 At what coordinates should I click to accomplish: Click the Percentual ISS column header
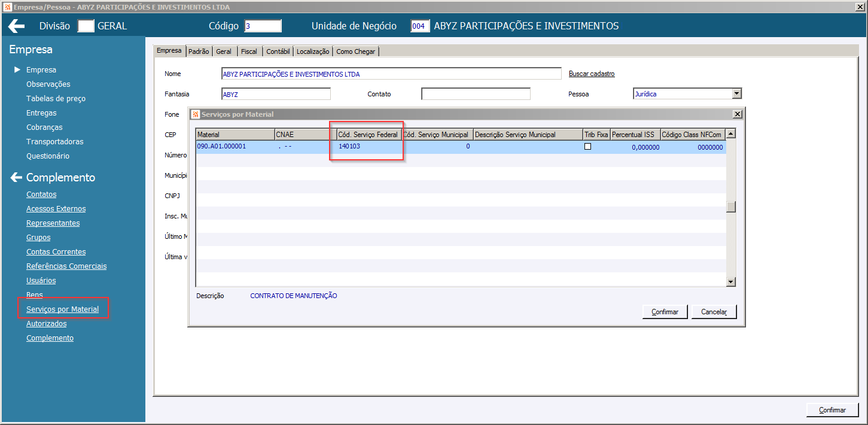(635, 135)
